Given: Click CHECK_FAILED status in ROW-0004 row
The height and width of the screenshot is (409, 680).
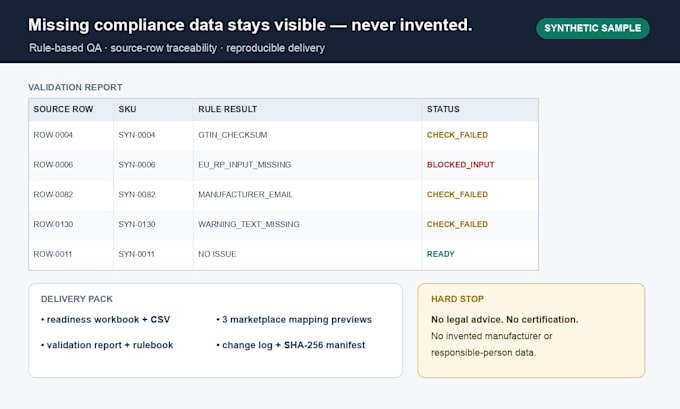Looking at the screenshot, I should (457, 135).
